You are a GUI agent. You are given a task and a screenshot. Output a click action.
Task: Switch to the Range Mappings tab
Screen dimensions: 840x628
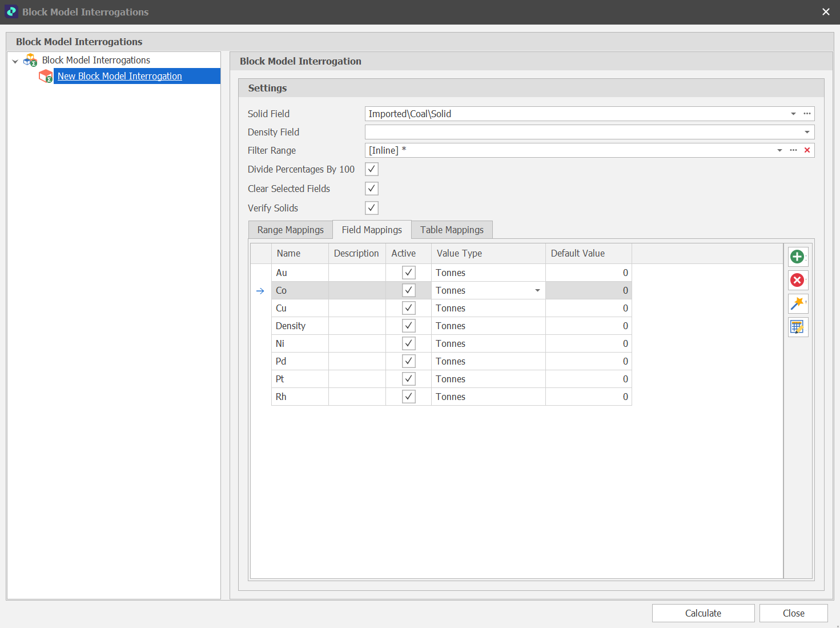point(290,230)
